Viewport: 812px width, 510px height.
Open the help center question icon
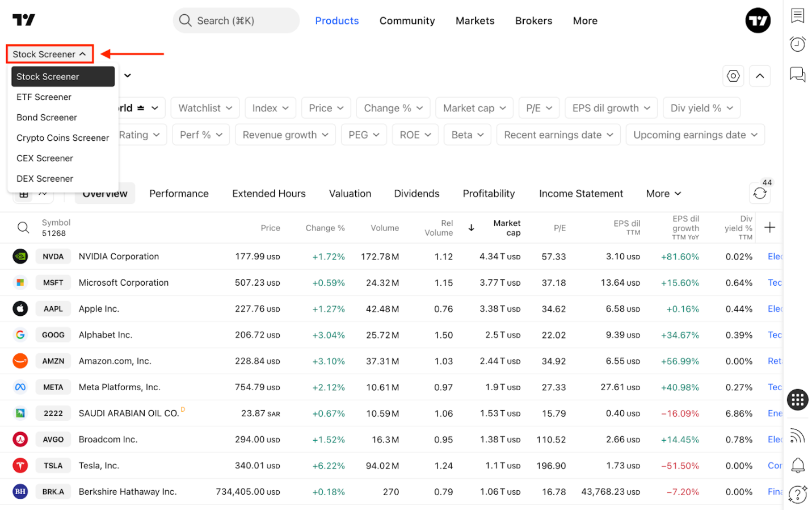(x=797, y=494)
